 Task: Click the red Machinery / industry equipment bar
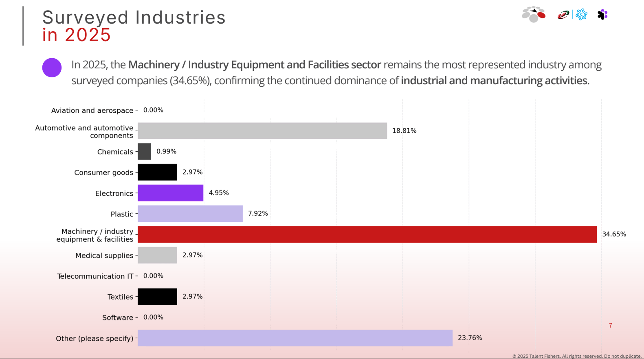[x=367, y=234]
